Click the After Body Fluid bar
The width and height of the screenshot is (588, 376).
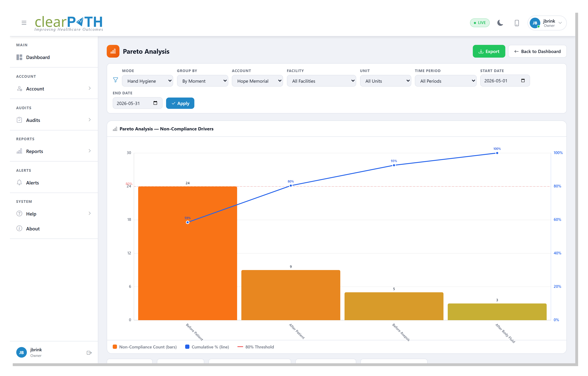click(497, 312)
